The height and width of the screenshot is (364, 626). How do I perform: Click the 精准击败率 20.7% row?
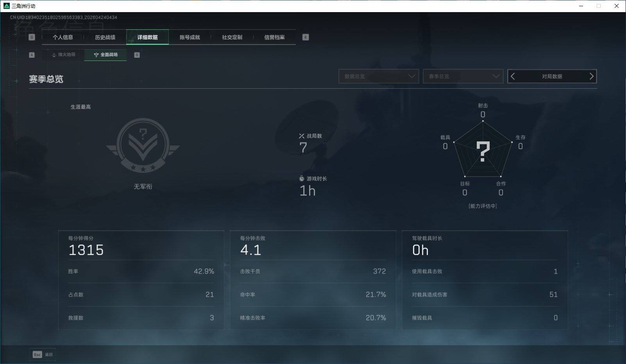[313, 318]
